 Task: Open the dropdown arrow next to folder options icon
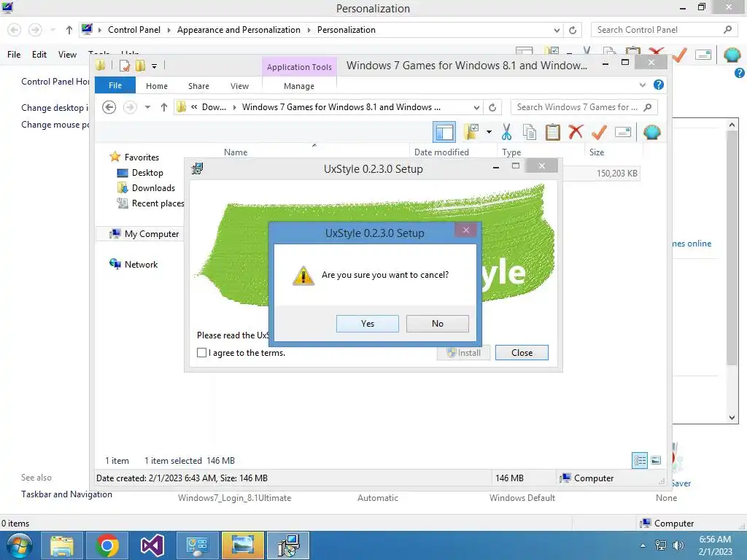(489, 132)
